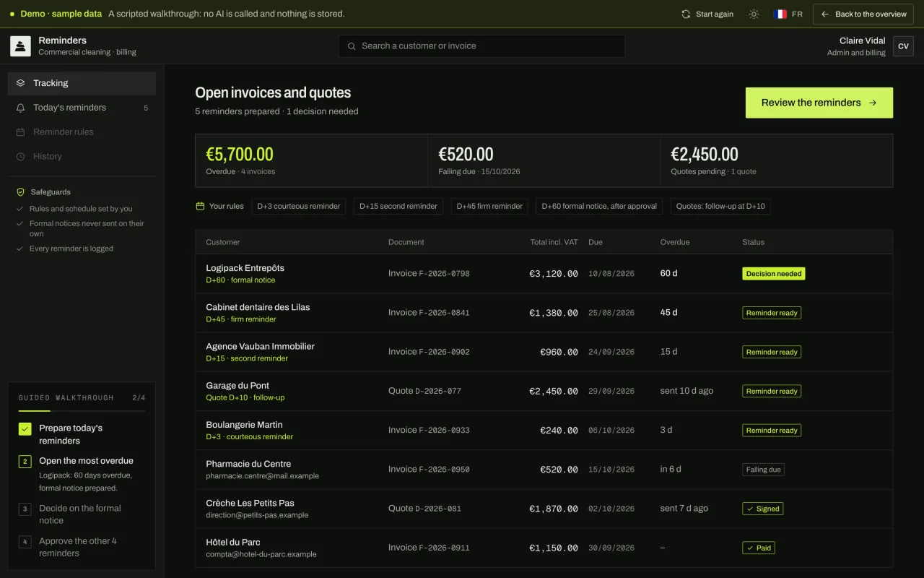Open Reminder rules in the sidebar
This screenshot has width=924, height=578.
click(x=82, y=132)
